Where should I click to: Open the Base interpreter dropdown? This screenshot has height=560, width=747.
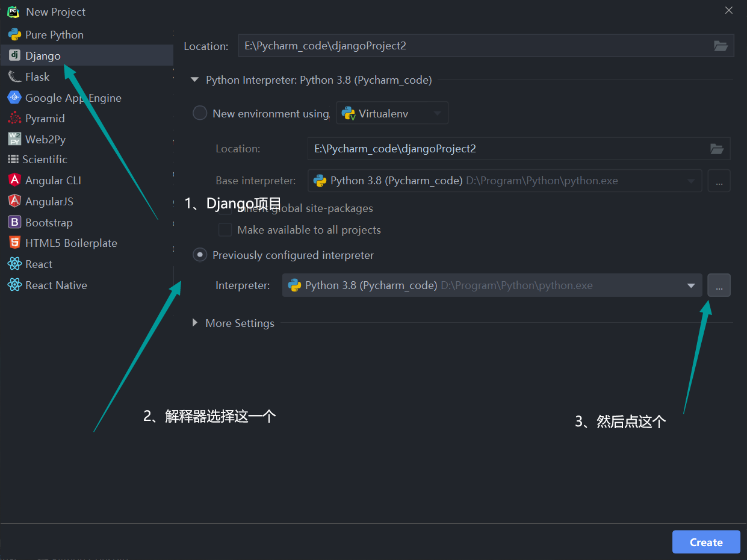pyautogui.click(x=691, y=181)
